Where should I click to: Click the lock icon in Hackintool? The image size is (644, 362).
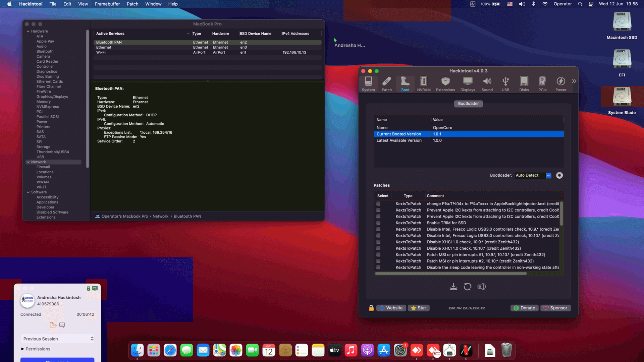point(371,308)
